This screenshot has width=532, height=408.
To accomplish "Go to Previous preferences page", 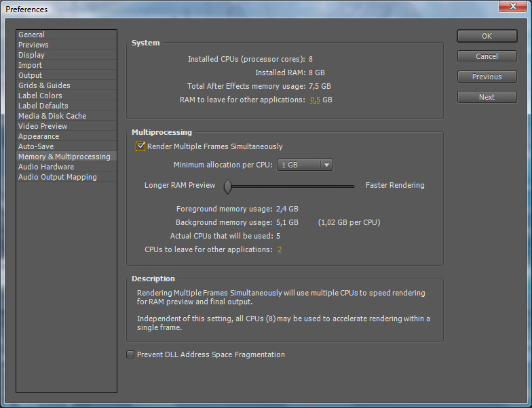I will (487, 77).
